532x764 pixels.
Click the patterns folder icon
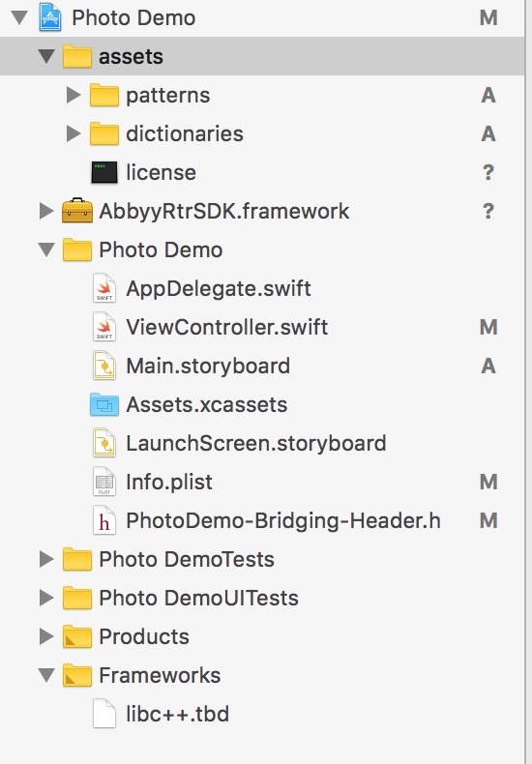[x=104, y=95]
